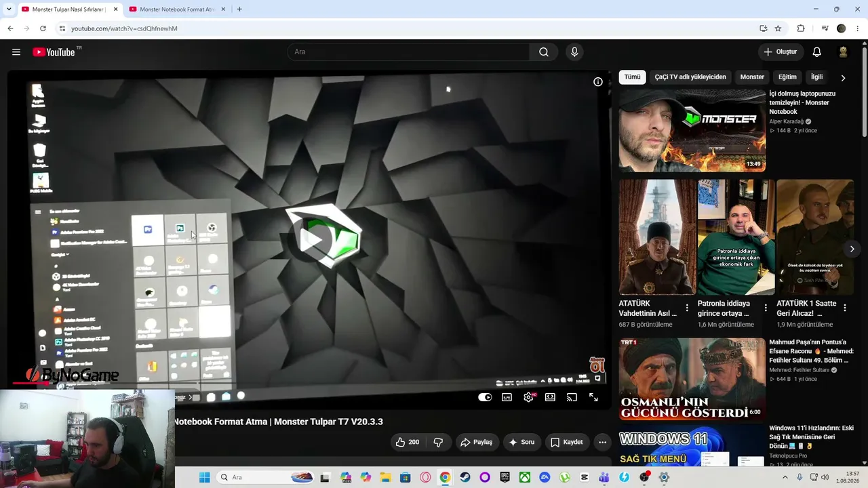The width and height of the screenshot is (868, 488).
Task: Open the Xbox app in taskbar
Action: pos(525,477)
